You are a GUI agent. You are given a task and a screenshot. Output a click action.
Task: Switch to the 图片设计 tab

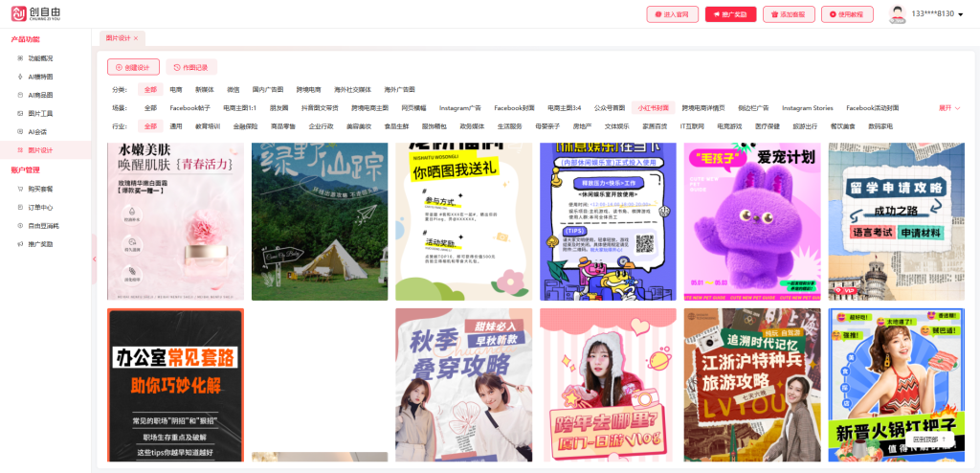(118, 37)
